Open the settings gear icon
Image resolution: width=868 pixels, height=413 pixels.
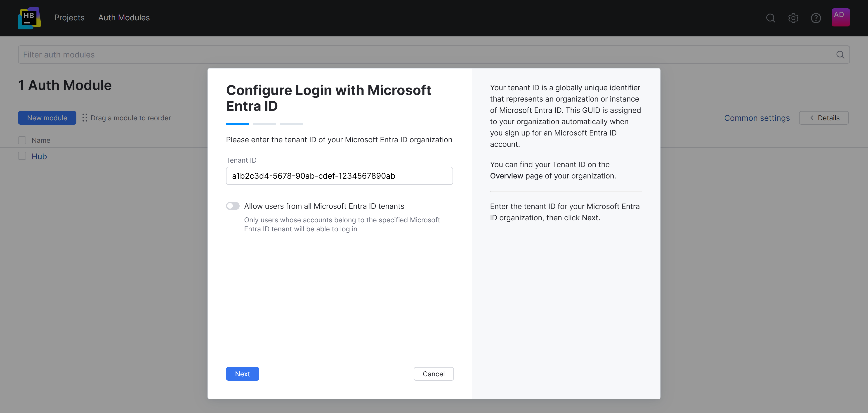pyautogui.click(x=793, y=18)
